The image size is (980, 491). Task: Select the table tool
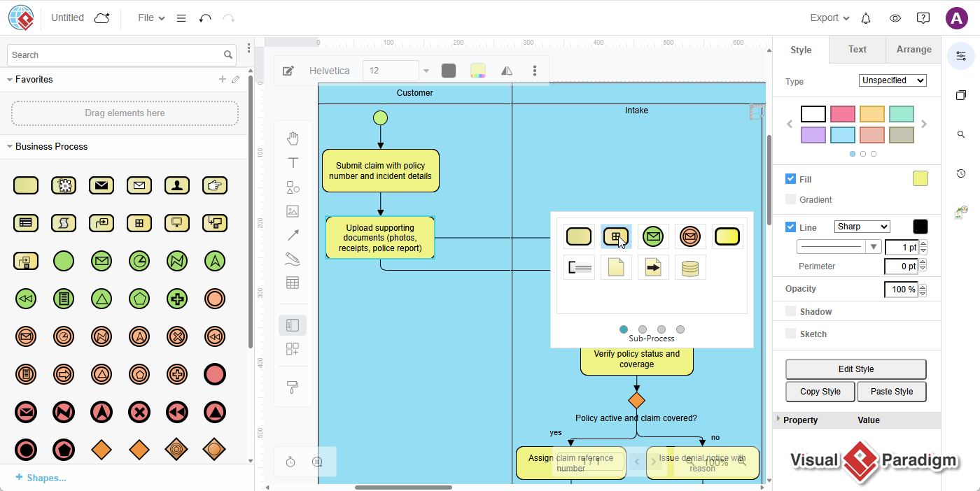(293, 283)
